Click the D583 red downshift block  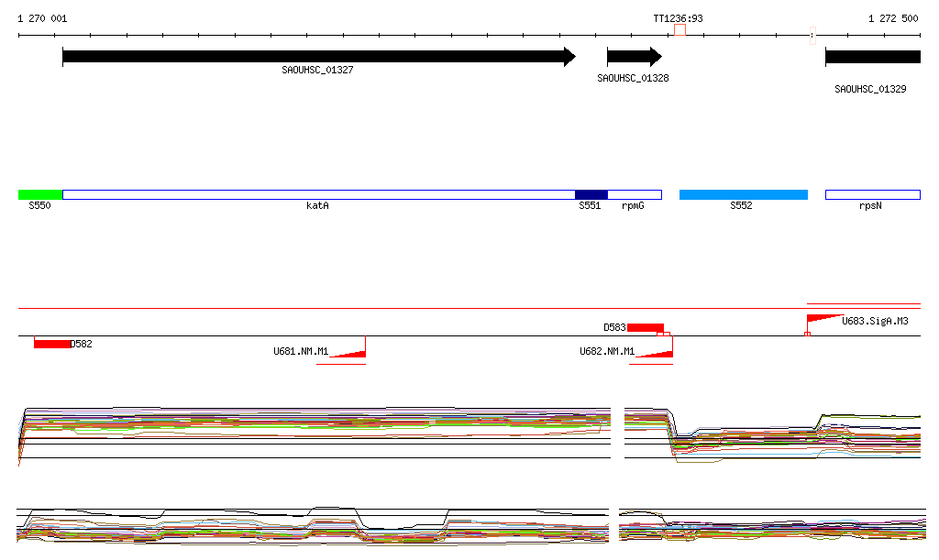coord(646,327)
